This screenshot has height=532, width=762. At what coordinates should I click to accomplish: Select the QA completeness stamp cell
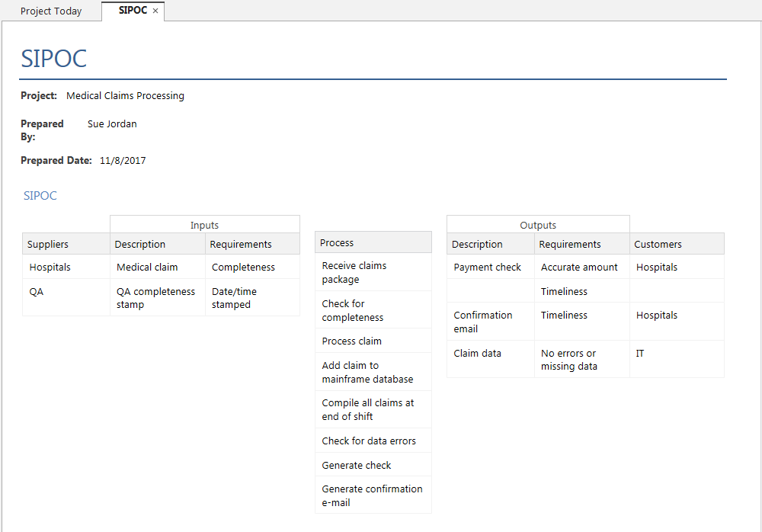click(155, 298)
